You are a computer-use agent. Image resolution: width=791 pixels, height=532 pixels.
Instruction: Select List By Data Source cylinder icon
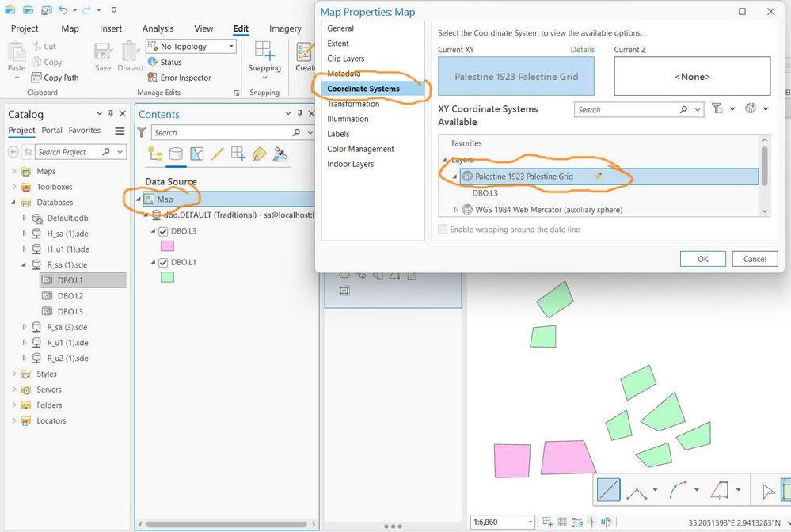pos(176,154)
